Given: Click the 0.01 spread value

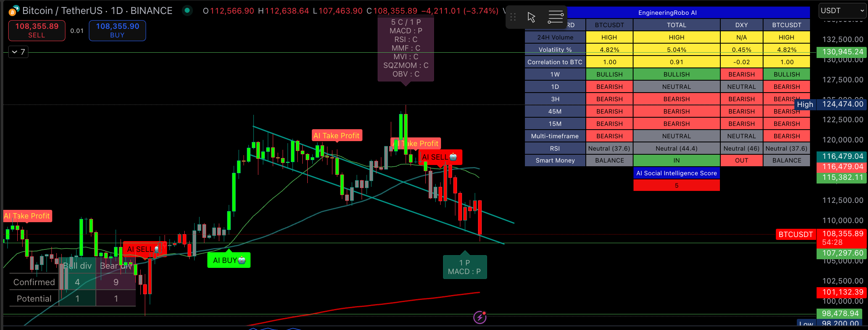Looking at the screenshot, I should [77, 31].
